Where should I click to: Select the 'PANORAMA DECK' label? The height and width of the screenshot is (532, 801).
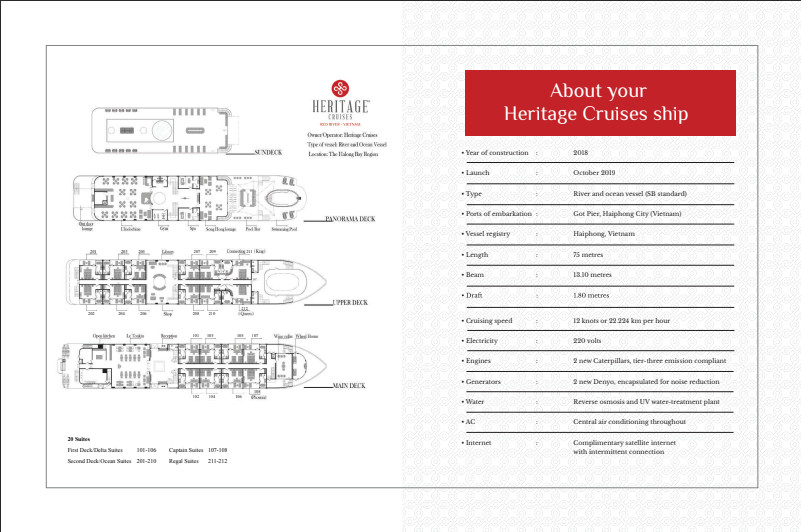tap(350, 219)
